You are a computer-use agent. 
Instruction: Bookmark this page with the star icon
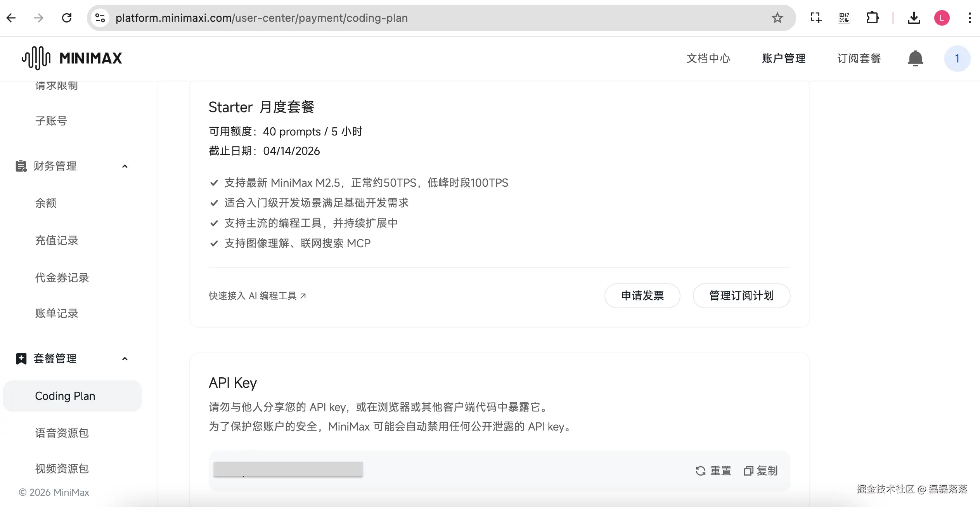coord(777,17)
